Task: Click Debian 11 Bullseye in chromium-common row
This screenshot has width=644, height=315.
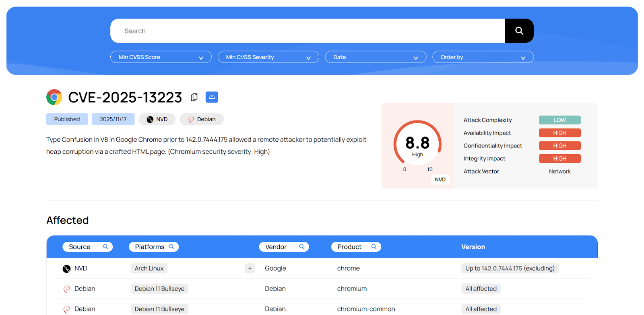Action: pyautogui.click(x=159, y=309)
